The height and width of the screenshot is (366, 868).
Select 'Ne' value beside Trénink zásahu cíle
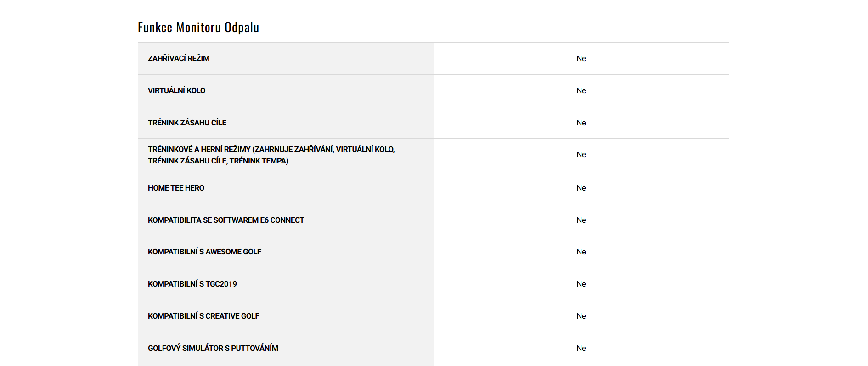tap(581, 123)
